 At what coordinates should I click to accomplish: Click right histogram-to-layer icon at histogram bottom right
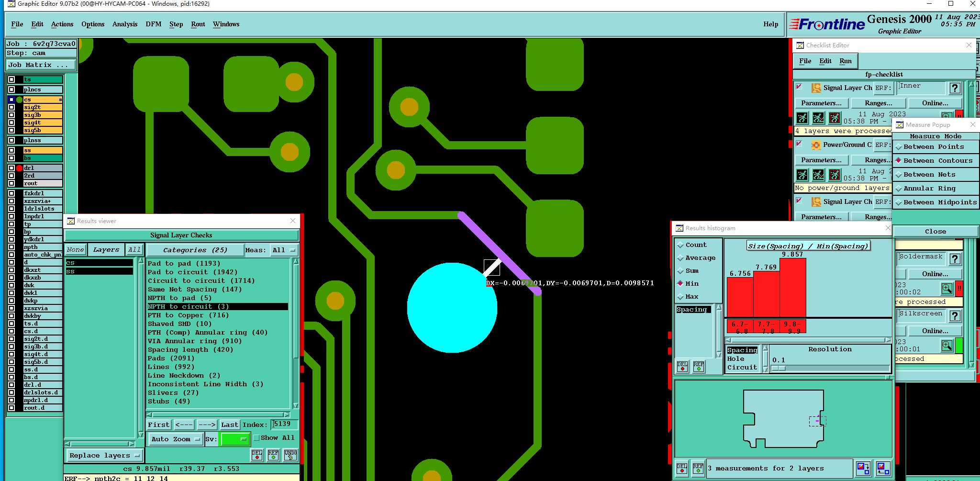[x=883, y=468]
